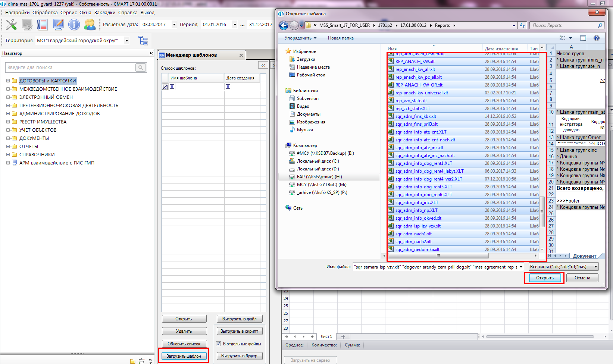
Task: Toggle filter box in 'Имя шаблона' column
Action: [172, 87]
